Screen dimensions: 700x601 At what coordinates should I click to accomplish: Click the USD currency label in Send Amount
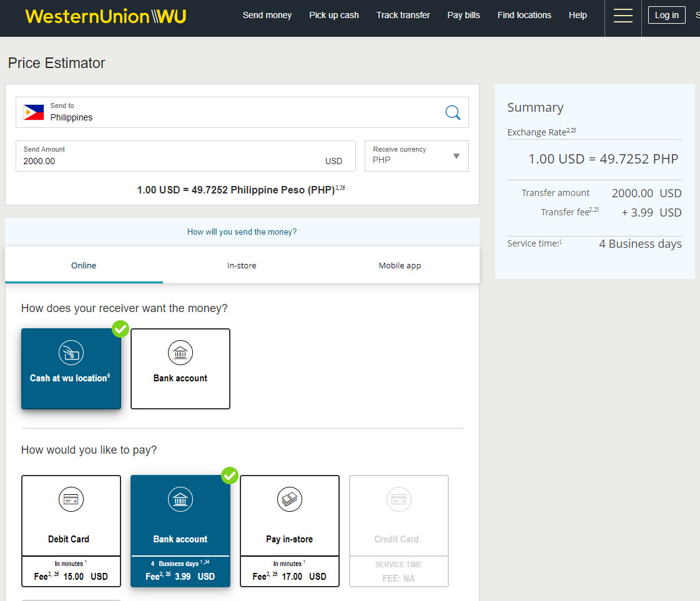[333, 161]
